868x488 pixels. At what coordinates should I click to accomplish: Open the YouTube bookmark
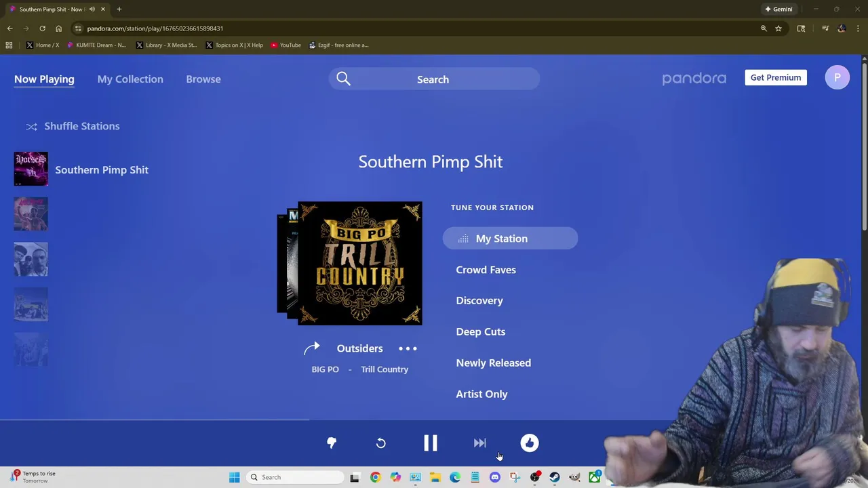pyautogui.click(x=285, y=45)
